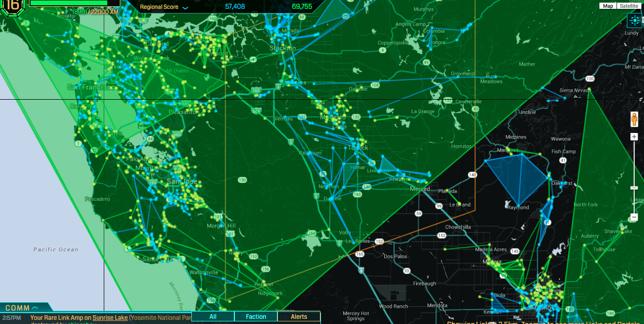Click the Wawona map label

(x=561, y=139)
